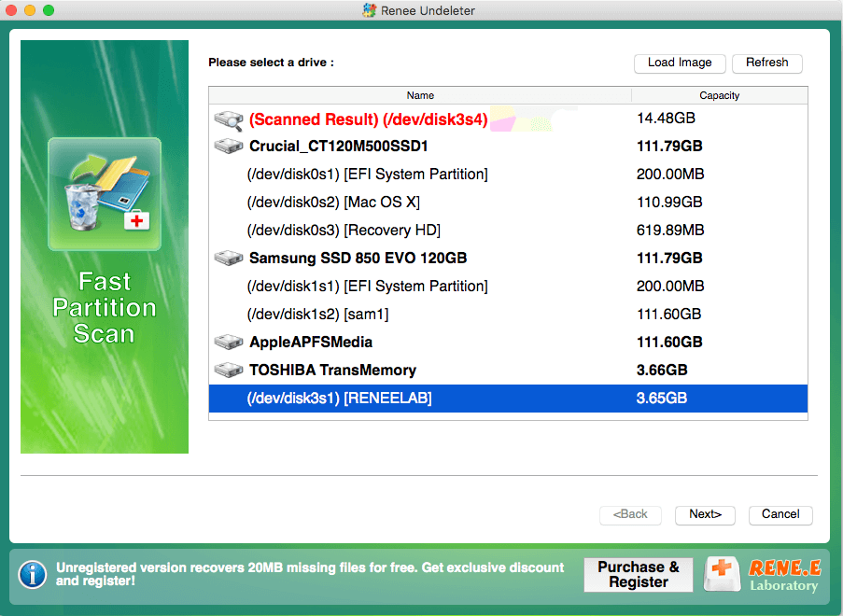Click the TOSHIBA TransMemory drive icon
843x616 pixels.
(x=229, y=370)
